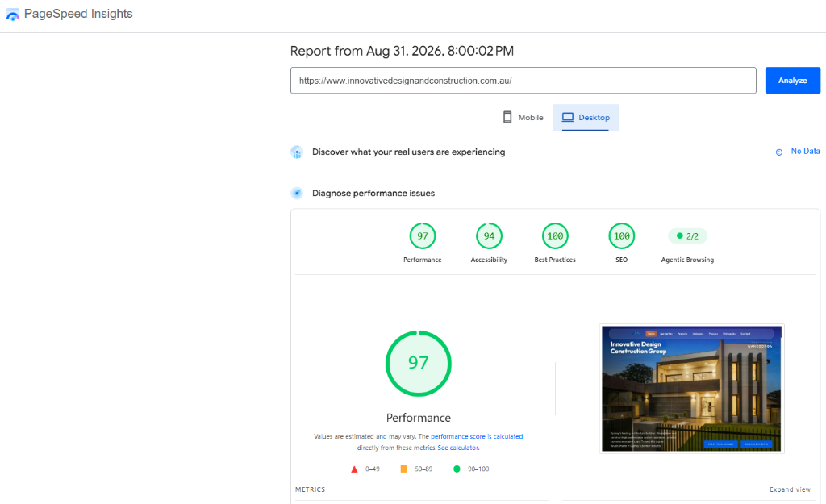
Task: Click the Report from Aug 31, 2026 heading
Action: [402, 51]
